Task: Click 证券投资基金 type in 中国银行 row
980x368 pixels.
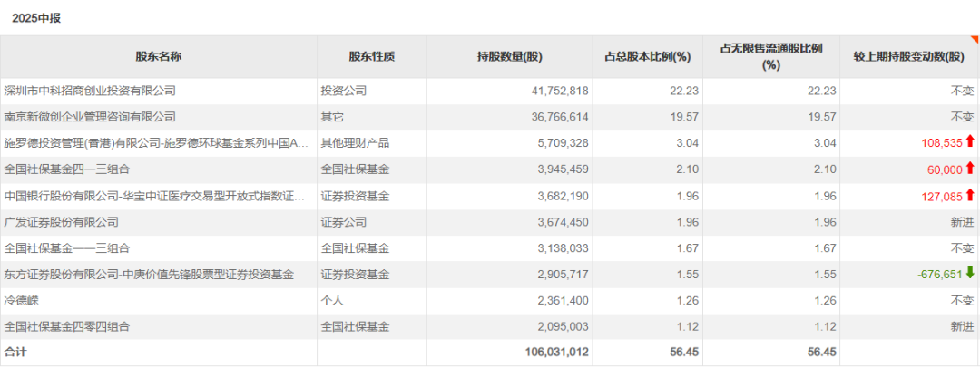Action: (x=355, y=196)
